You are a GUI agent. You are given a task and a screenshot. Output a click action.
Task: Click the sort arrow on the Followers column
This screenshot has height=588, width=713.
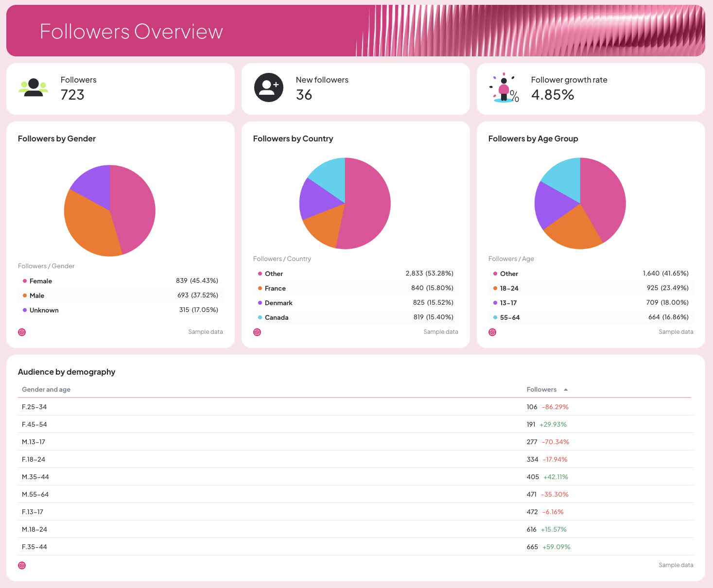[565, 389]
